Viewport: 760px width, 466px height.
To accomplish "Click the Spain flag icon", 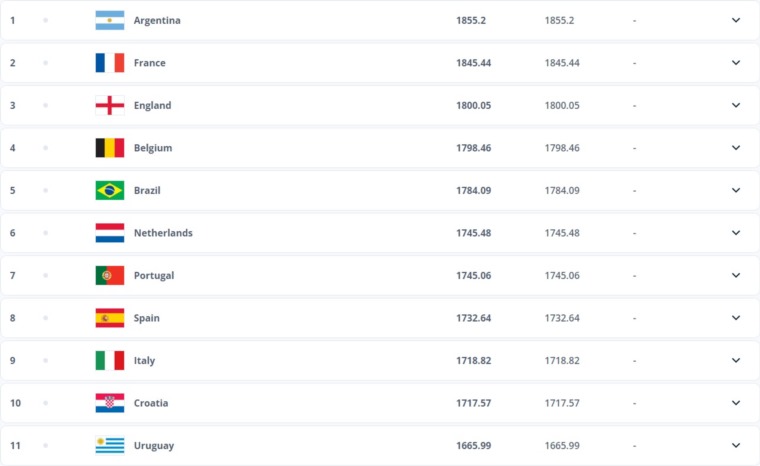I will [110, 318].
